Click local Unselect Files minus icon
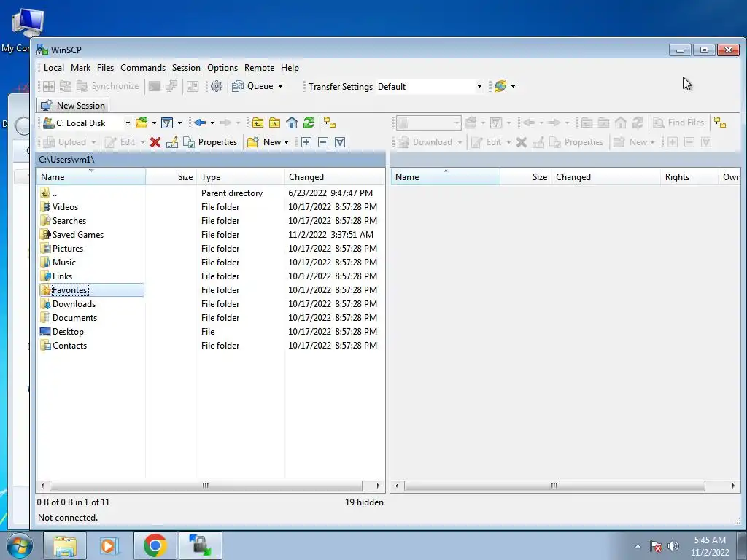This screenshot has height=560, width=747. click(323, 142)
